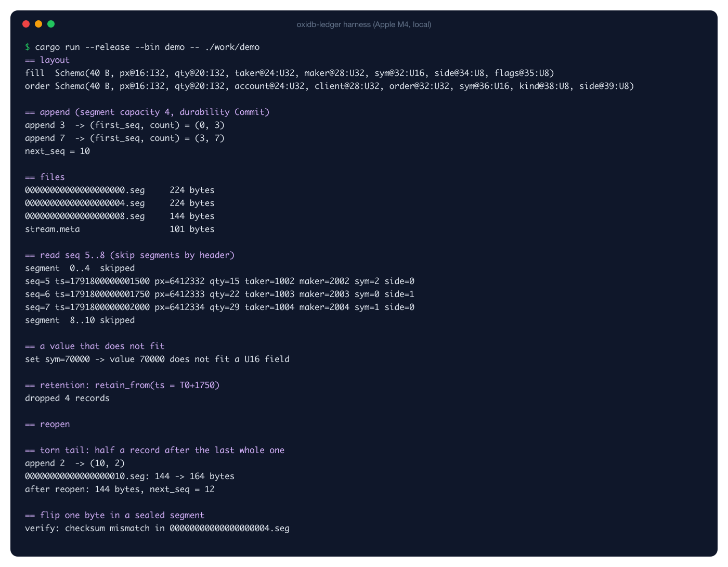Viewport: 728px width, 567px height.
Task: Select the '== layout' section heading
Action: coord(47,60)
